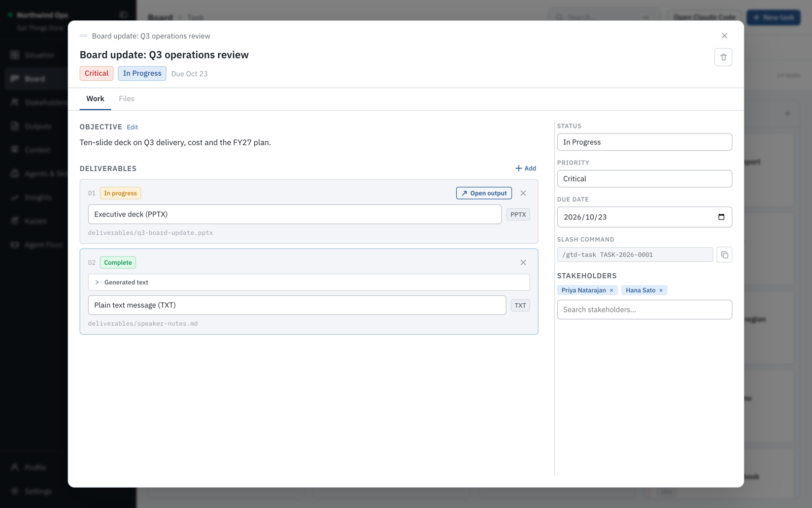Screen dimensions: 812x508
Task: Copy the slash command to clipboard
Action: point(724,255)
